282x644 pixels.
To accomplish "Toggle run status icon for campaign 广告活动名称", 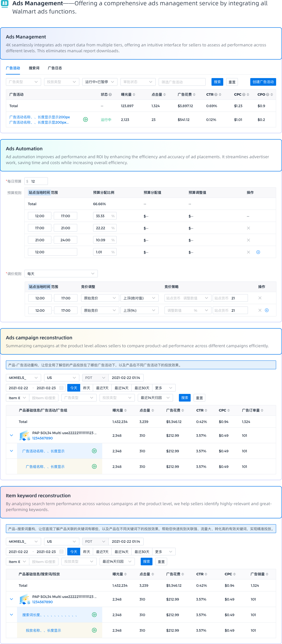I will pos(85,120).
